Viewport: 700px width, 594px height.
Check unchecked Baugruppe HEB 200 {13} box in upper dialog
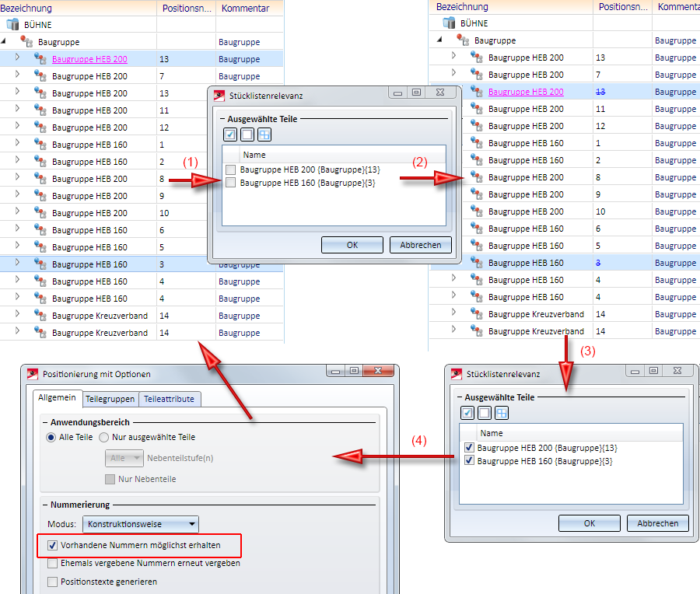tap(231, 169)
